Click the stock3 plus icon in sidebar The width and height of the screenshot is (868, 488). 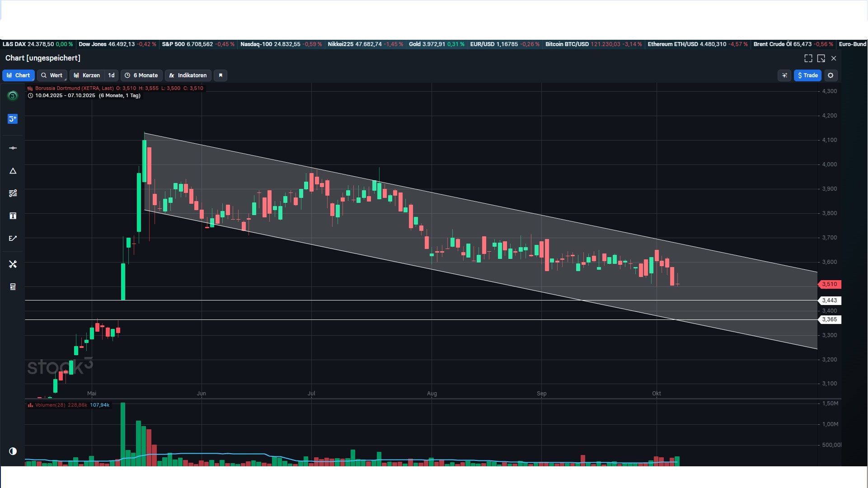coord(13,119)
